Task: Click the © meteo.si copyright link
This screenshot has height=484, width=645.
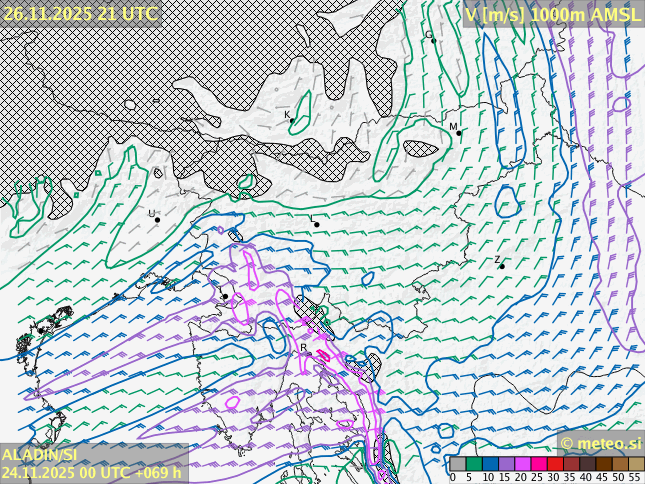Action: [600, 443]
